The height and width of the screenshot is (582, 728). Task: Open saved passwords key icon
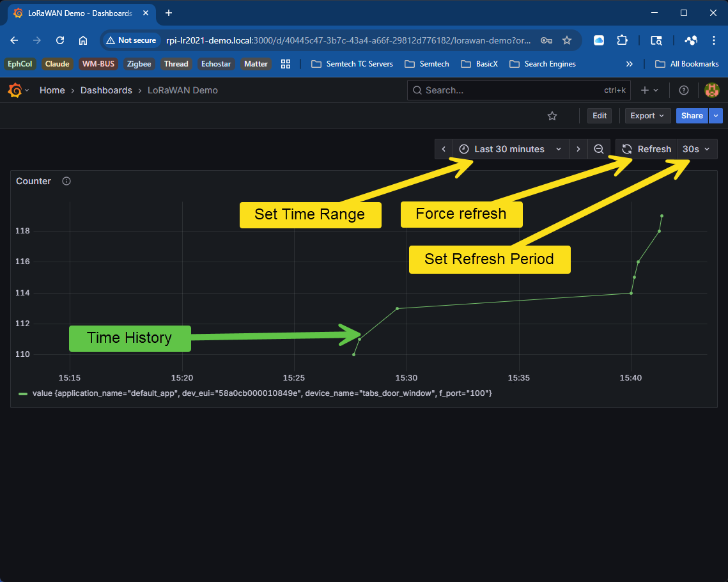point(546,40)
